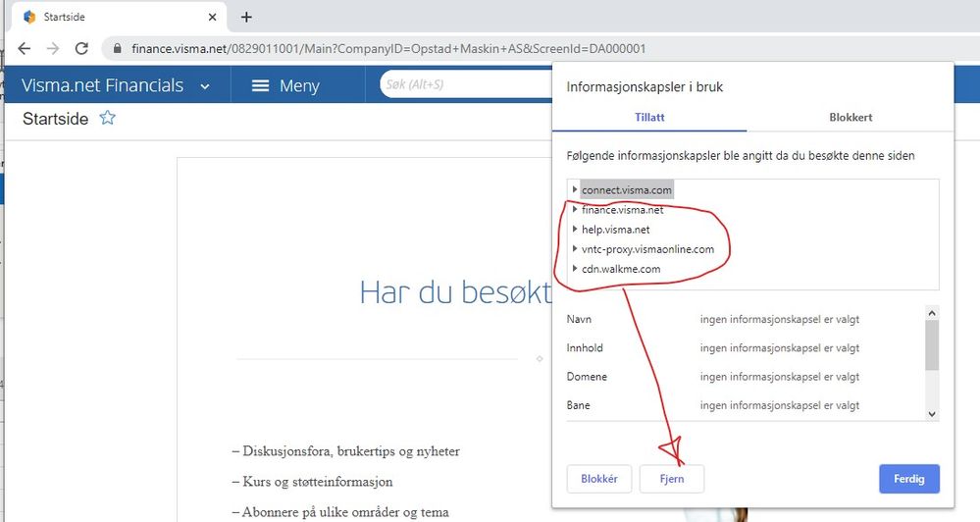980x522 pixels.
Task: Switch to the Blokkert tab
Action: pyautogui.click(x=851, y=117)
